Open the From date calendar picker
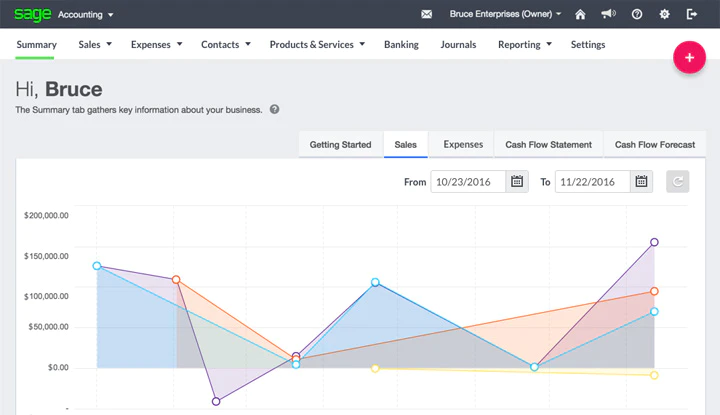Viewport: 720px width, 415px height. click(517, 181)
